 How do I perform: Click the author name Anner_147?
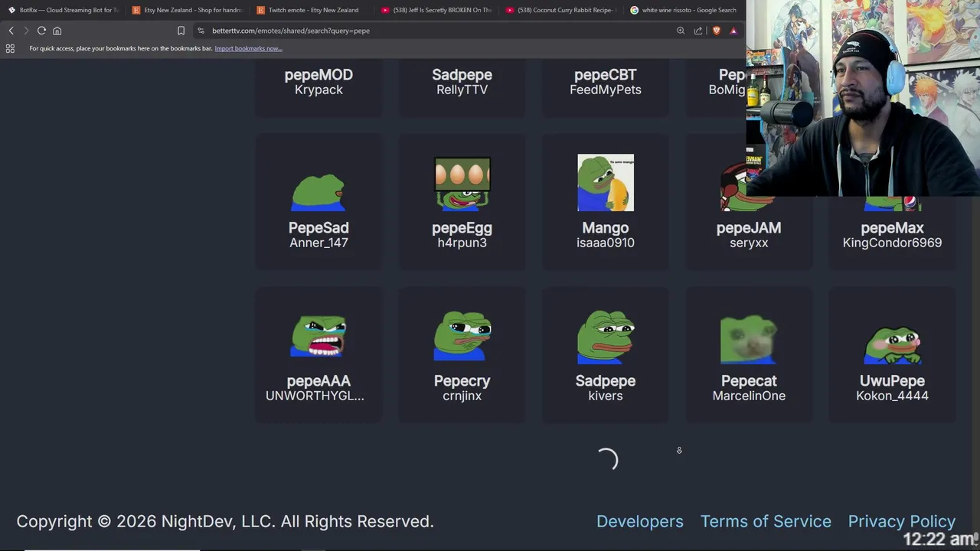(318, 243)
